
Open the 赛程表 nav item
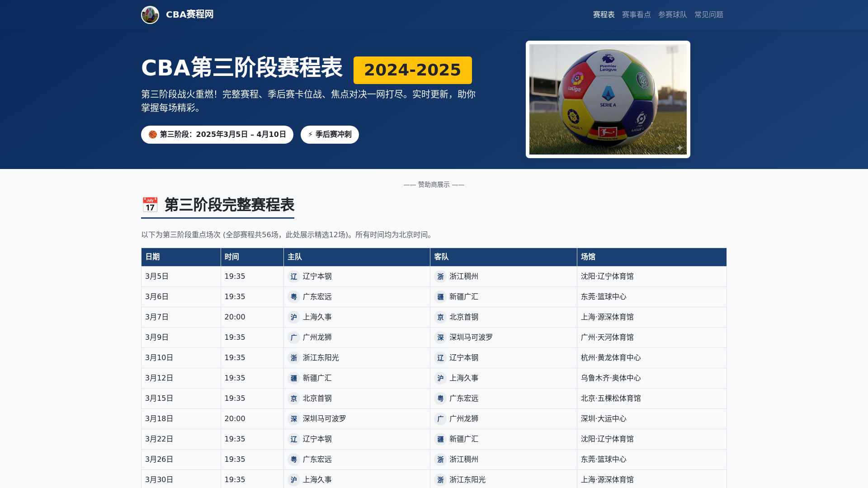[x=604, y=15]
